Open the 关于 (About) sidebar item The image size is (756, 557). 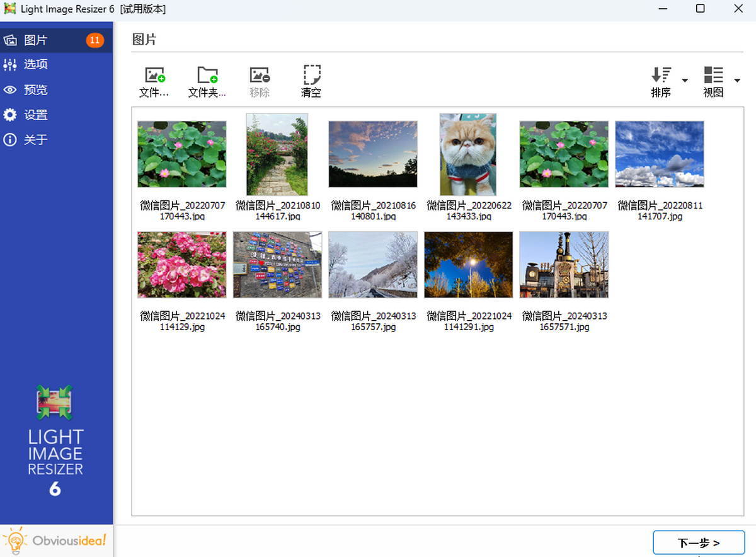coord(36,139)
